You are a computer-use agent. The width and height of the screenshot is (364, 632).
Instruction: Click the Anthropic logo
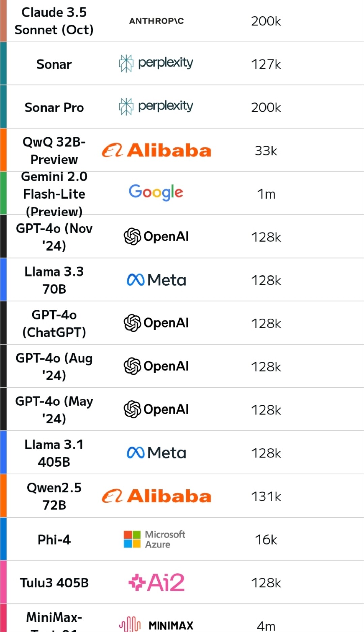coord(156,21)
